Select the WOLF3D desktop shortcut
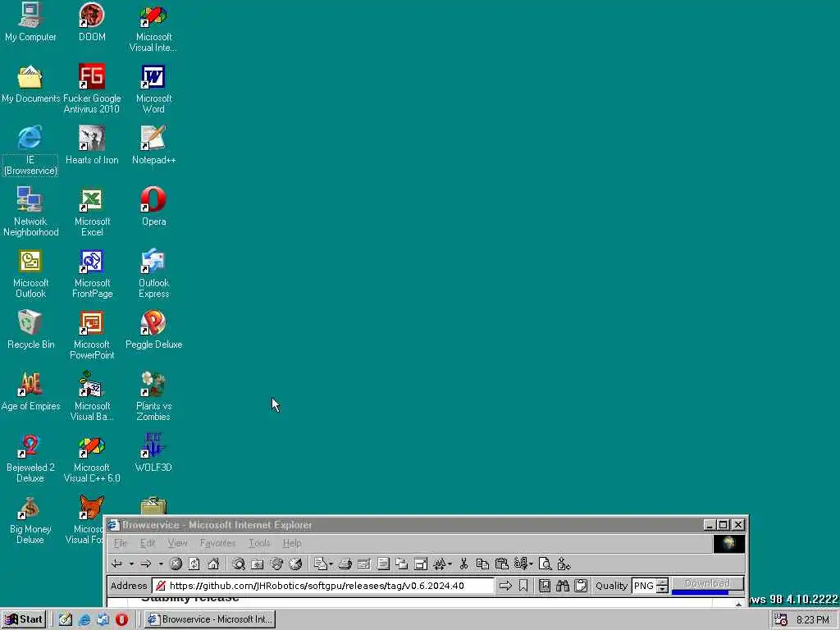 153,453
